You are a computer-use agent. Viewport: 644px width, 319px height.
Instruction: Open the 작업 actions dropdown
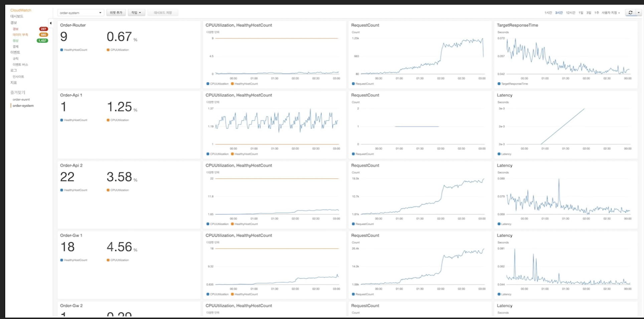(x=136, y=13)
